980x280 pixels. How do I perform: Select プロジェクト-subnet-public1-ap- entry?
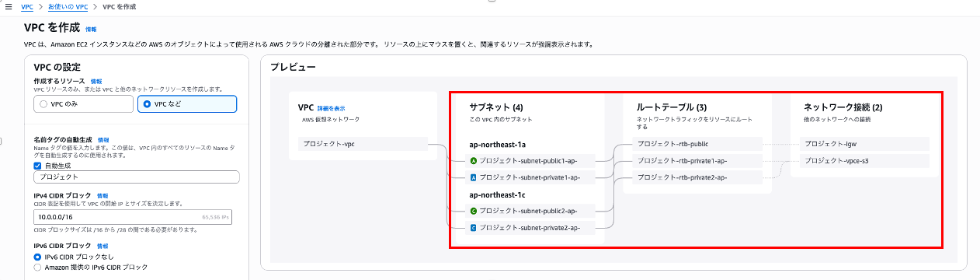[530, 160]
